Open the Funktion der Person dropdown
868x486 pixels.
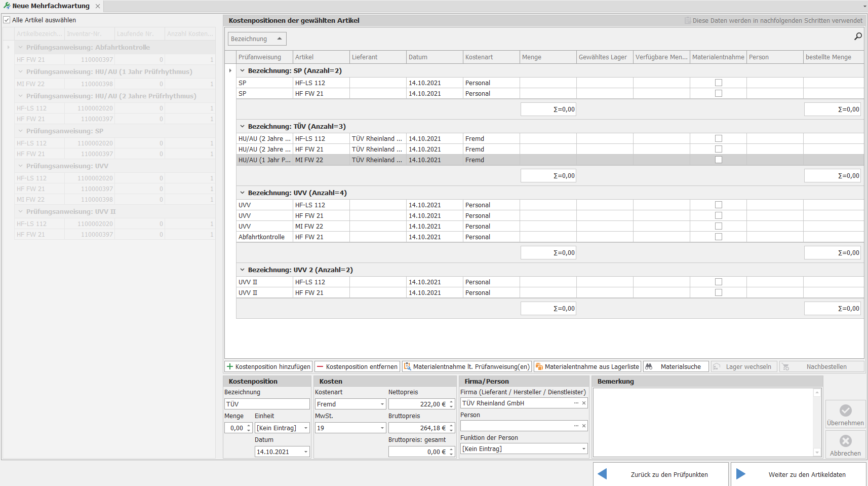583,449
